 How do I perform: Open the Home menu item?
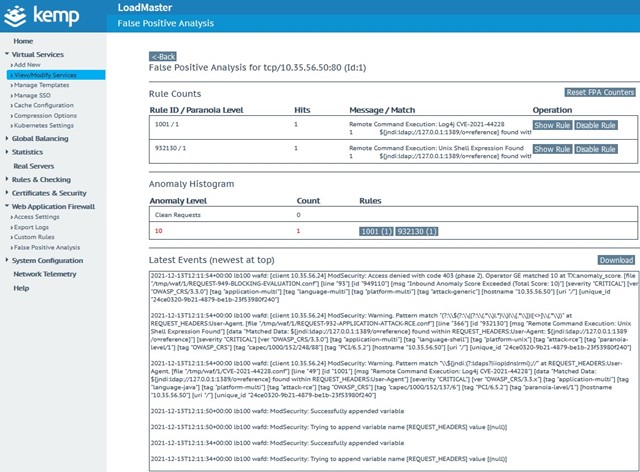click(23, 41)
